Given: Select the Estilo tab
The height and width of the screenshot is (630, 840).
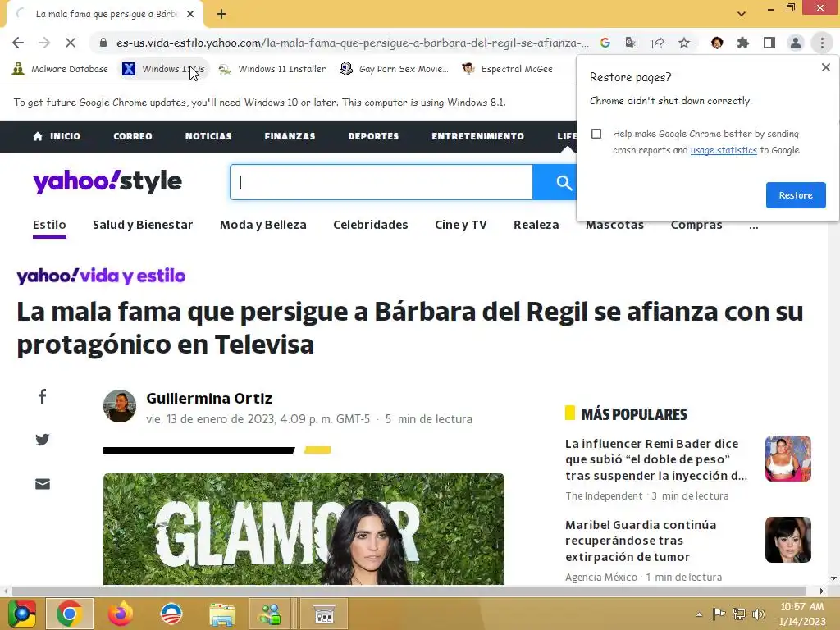Looking at the screenshot, I should [x=49, y=225].
